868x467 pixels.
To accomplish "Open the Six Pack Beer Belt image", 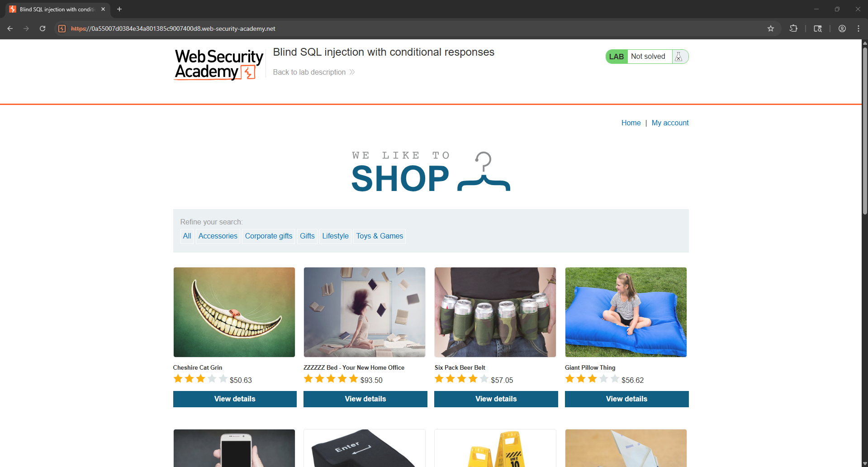I will pos(495,312).
